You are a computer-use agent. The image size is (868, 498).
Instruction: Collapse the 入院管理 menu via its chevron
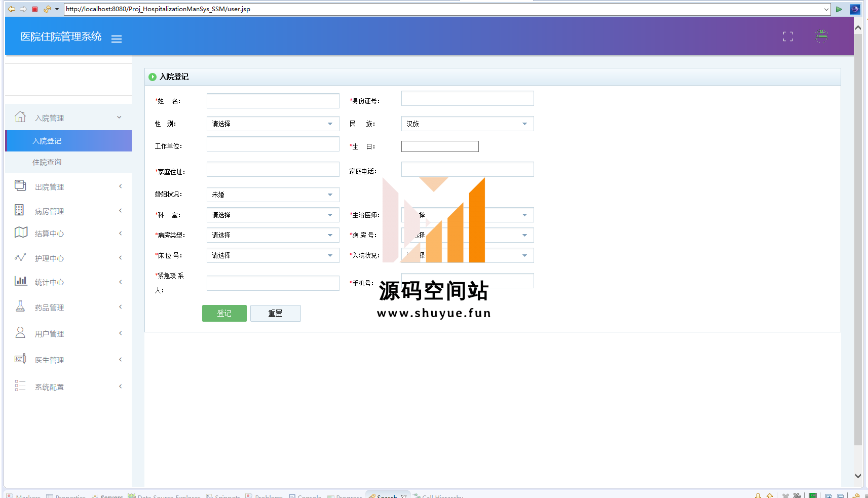[119, 117]
